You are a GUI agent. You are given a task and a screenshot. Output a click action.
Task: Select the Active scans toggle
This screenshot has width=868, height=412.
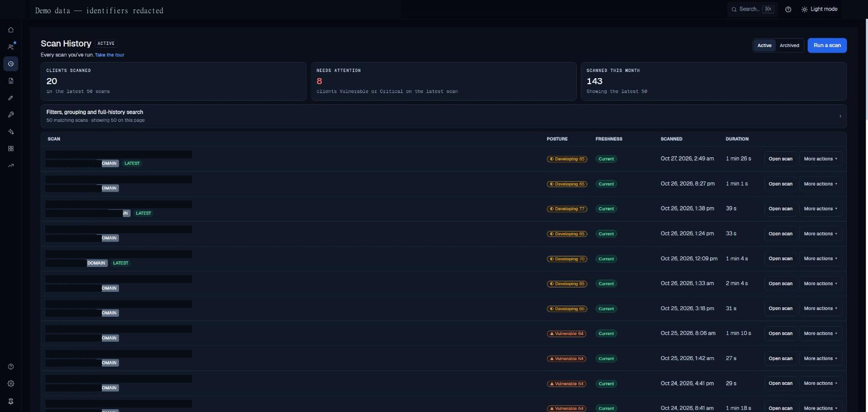(764, 45)
